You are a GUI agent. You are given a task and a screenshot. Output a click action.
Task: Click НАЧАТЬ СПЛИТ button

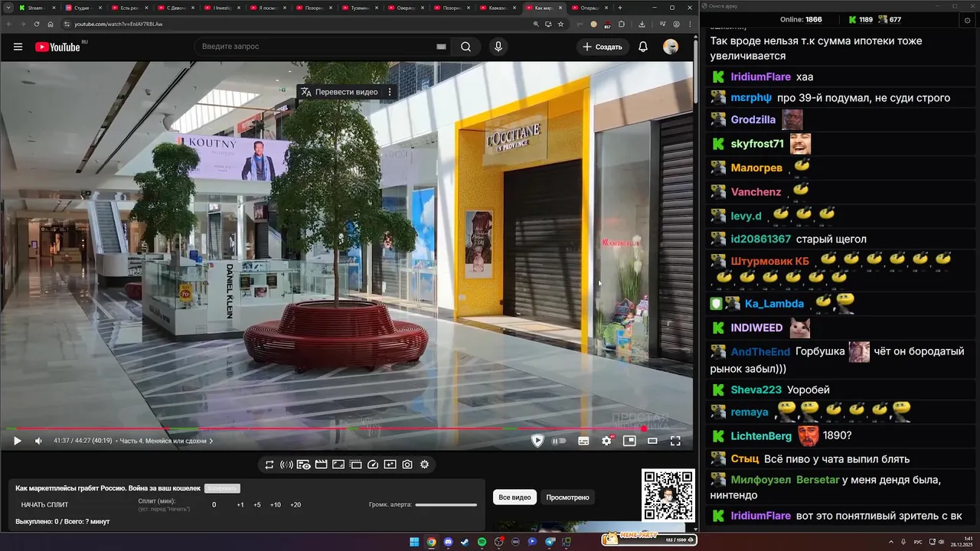tap(44, 505)
